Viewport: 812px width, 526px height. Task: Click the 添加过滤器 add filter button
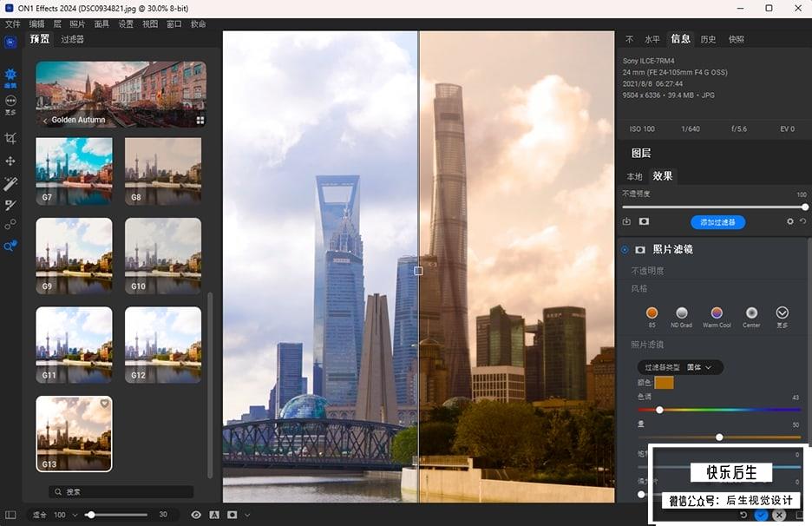[717, 222]
